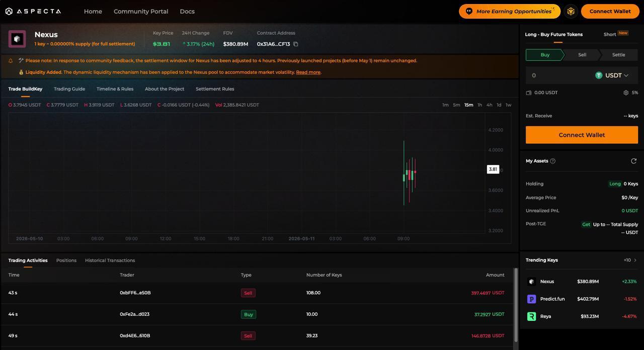Switch to Short tab
The image size is (644, 350).
(610, 34)
